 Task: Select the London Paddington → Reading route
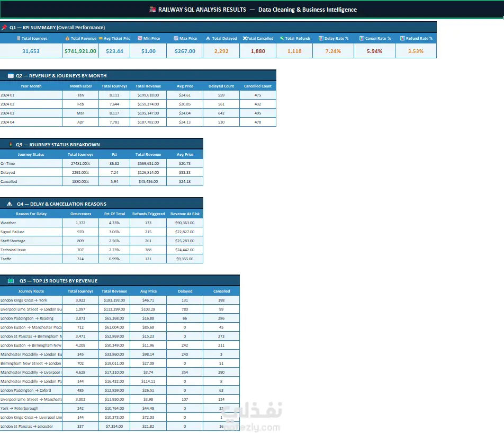27,318
